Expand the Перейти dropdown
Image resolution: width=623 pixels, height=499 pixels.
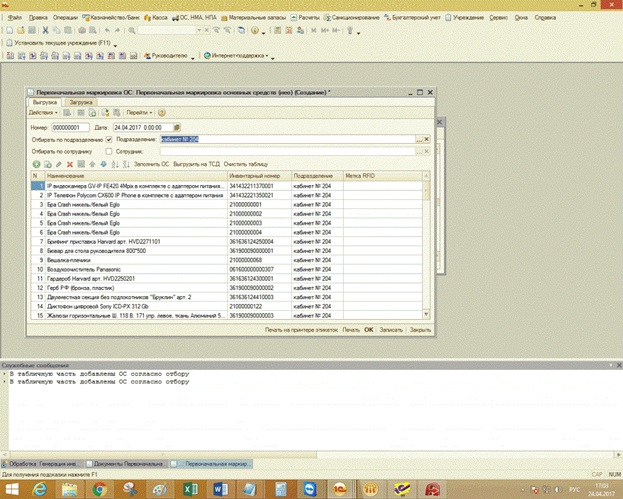click(139, 113)
